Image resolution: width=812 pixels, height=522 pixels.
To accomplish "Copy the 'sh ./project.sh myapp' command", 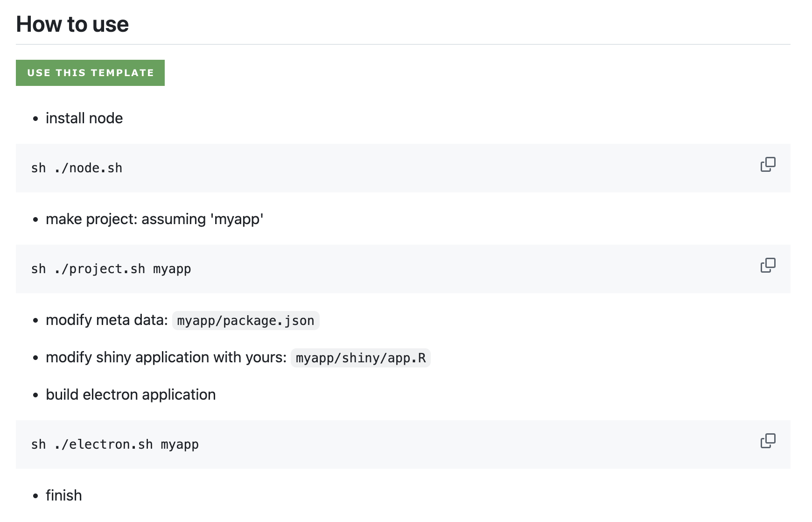I will tap(768, 265).
